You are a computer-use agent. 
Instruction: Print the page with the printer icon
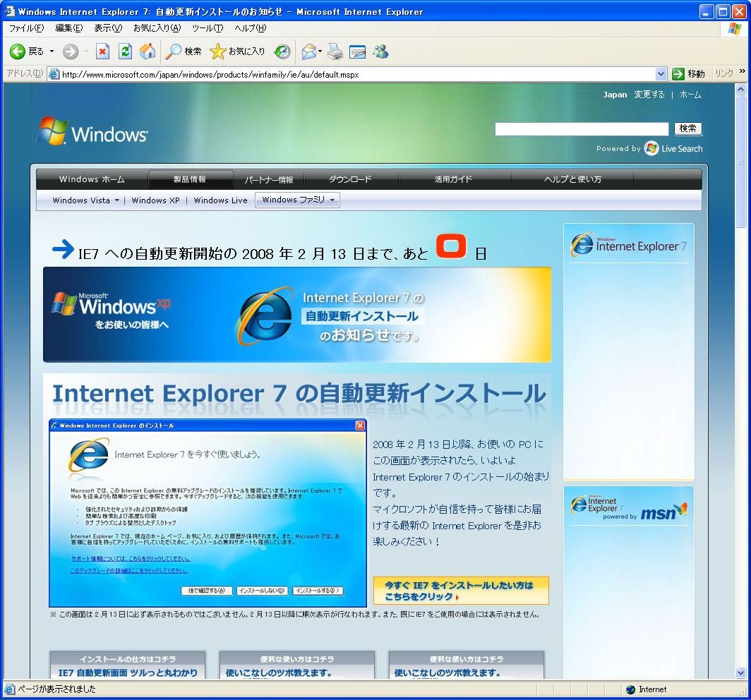(335, 52)
